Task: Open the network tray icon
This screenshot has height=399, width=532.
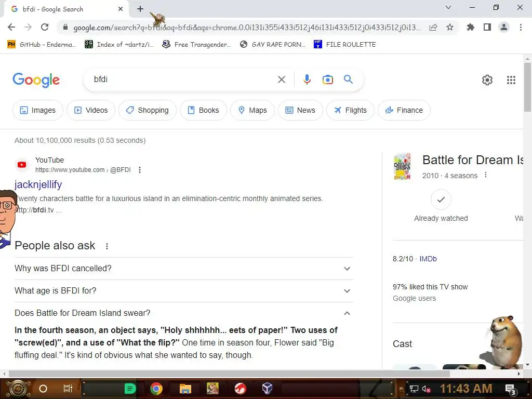Action: pyautogui.click(x=414, y=389)
